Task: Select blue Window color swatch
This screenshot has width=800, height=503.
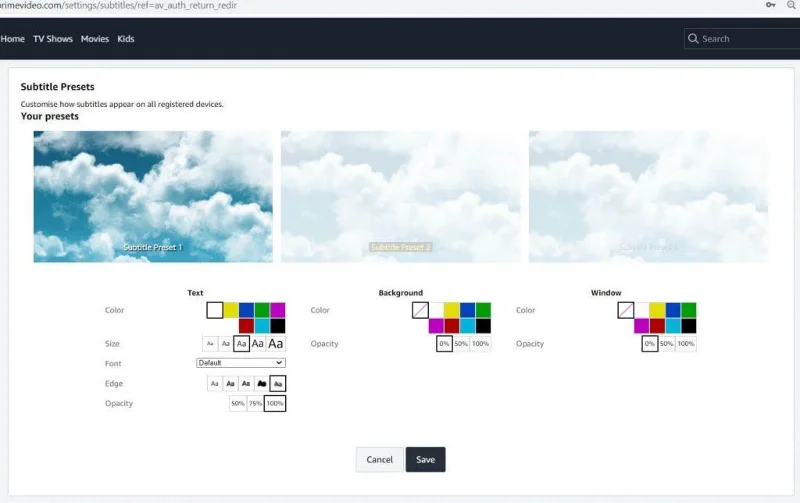Action: click(673, 310)
